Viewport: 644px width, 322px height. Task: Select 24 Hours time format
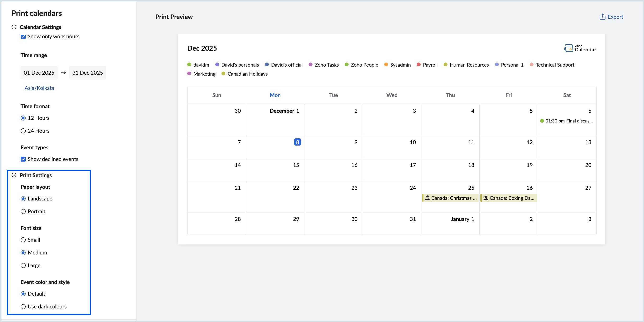[23, 131]
